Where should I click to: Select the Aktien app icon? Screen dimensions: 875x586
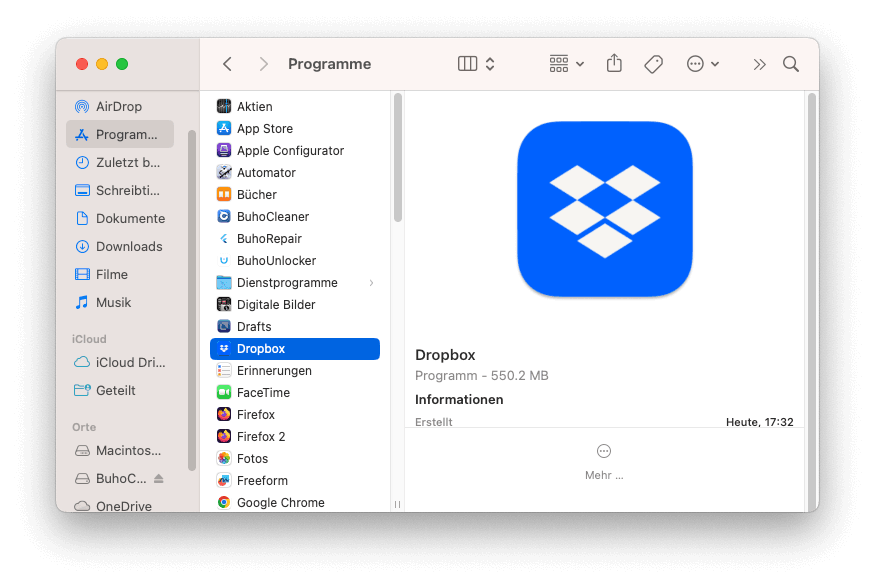tap(224, 106)
